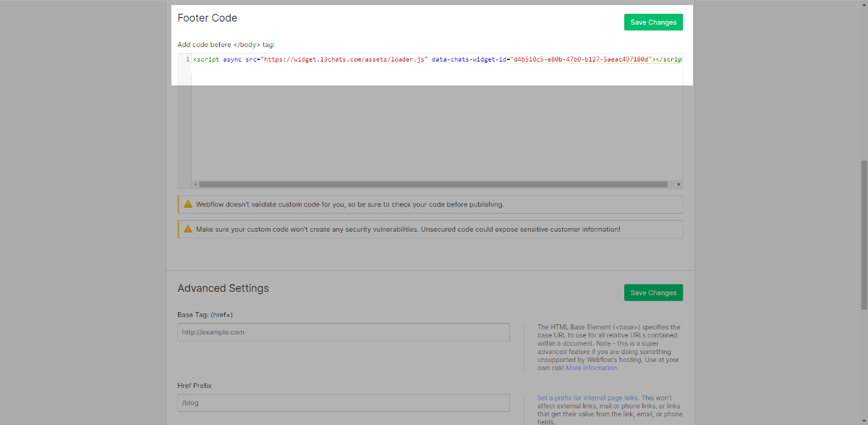Image resolution: width=868 pixels, height=425 pixels.
Task: Select line number 1 in the editor gutter
Action: coord(187,59)
